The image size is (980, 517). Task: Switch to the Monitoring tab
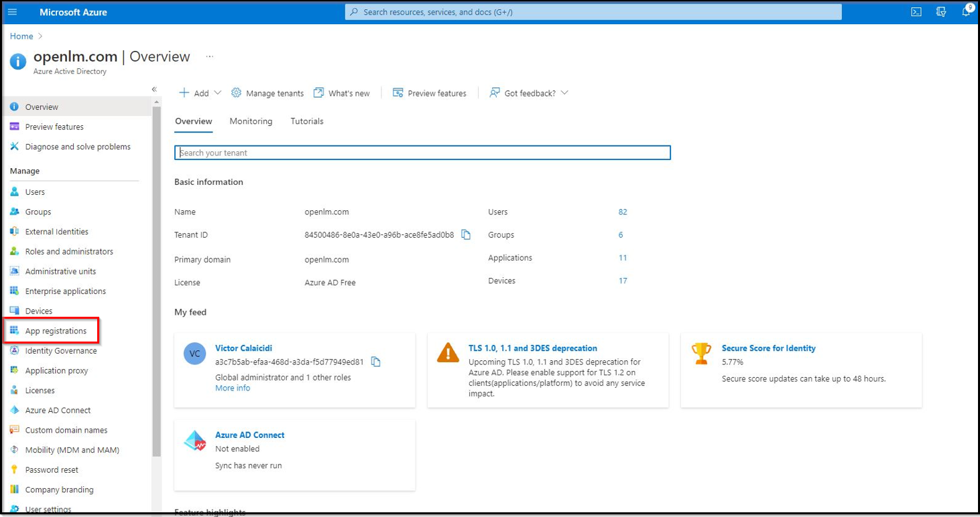251,121
